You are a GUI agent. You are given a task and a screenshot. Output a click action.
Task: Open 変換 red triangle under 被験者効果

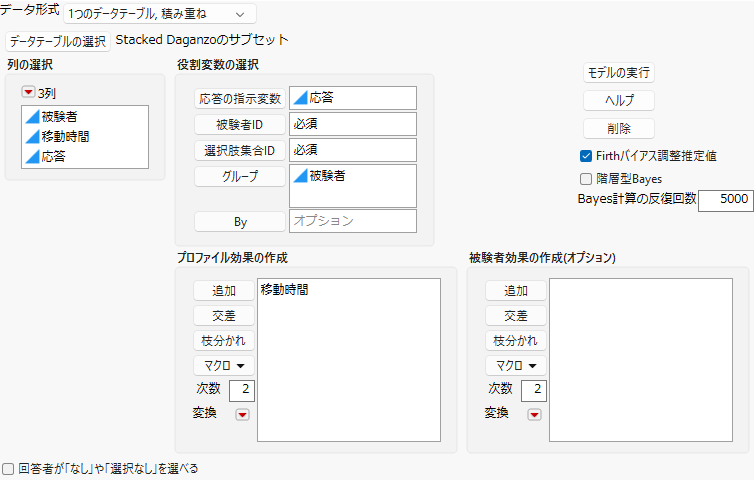pyautogui.click(x=534, y=415)
